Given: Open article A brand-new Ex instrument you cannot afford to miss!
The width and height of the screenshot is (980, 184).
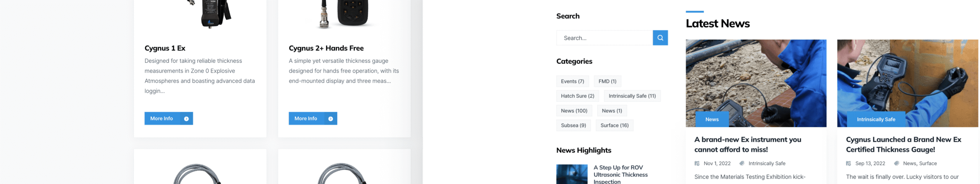Looking at the screenshot, I should [747, 145].
